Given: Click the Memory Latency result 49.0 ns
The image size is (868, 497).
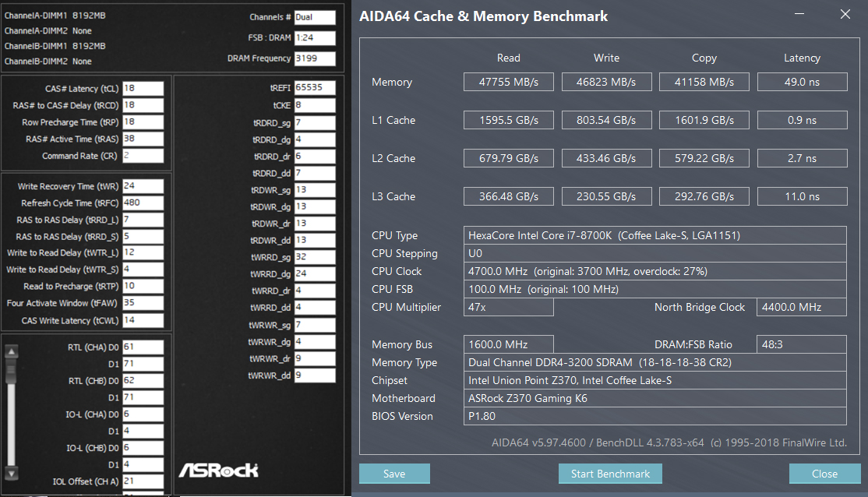Looking at the screenshot, I should click(x=802, y=82).
